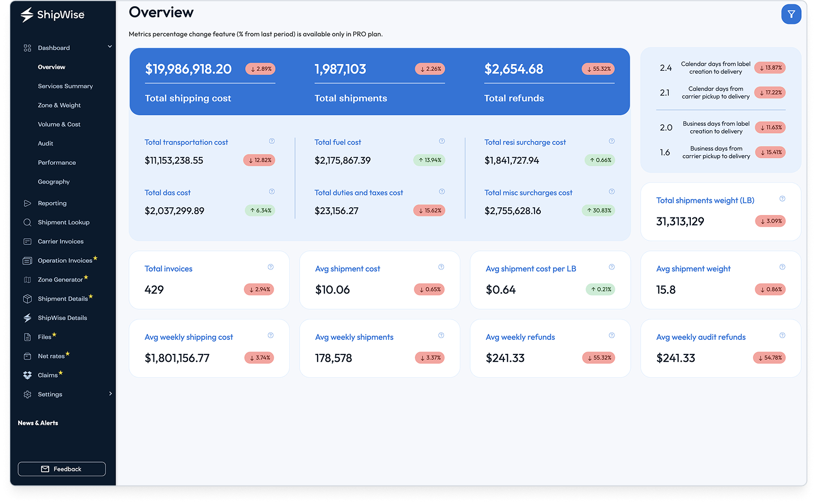Click the Shipment Lookup magnifier icon
Image resolution: width=816 pixels, height=504 pixels.
point(27,223)
